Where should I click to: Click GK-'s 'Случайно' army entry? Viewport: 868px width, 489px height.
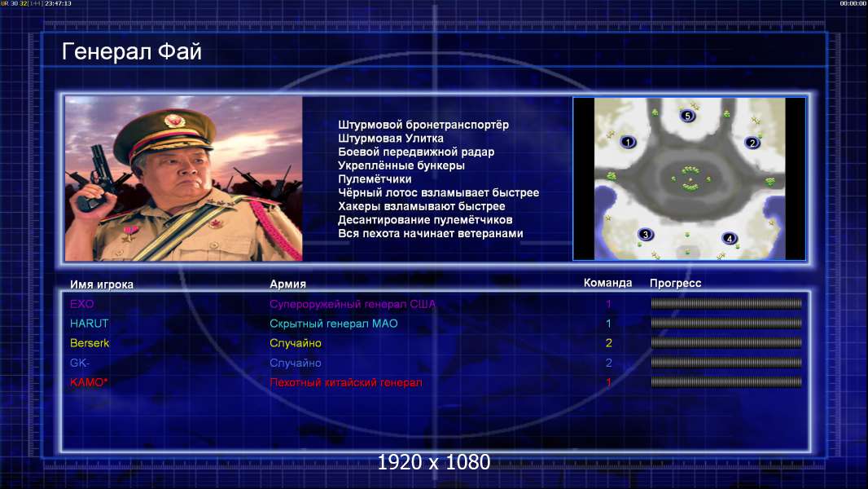point(295,363)
